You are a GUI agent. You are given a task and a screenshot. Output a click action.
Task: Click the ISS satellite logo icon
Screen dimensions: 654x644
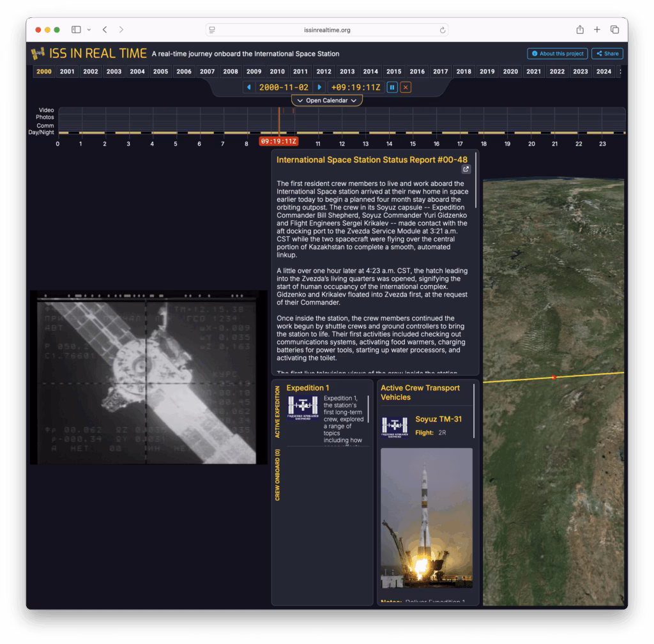[38, 54]
